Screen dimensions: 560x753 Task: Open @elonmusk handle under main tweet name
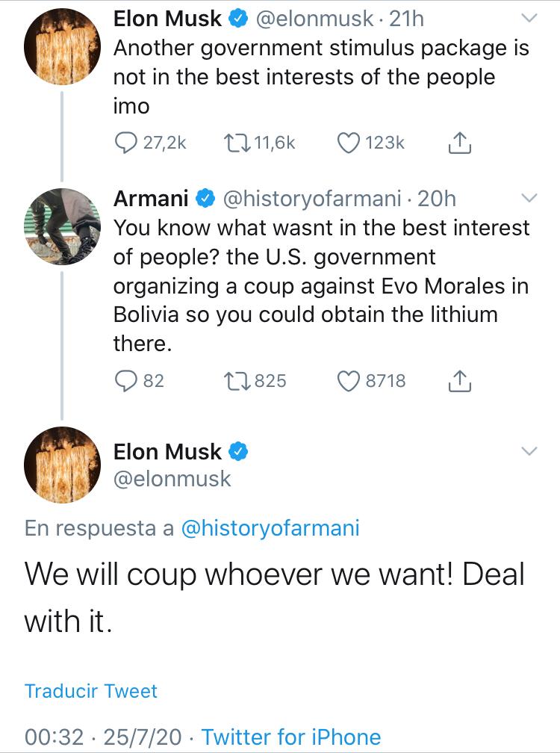coord(172,479)
